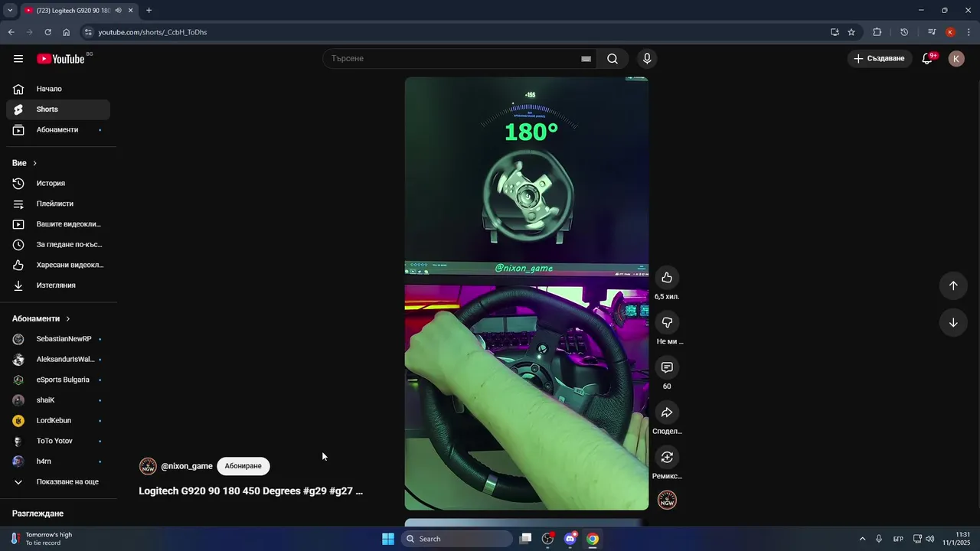Open the Windows Start menu

(x=388, y=539)
